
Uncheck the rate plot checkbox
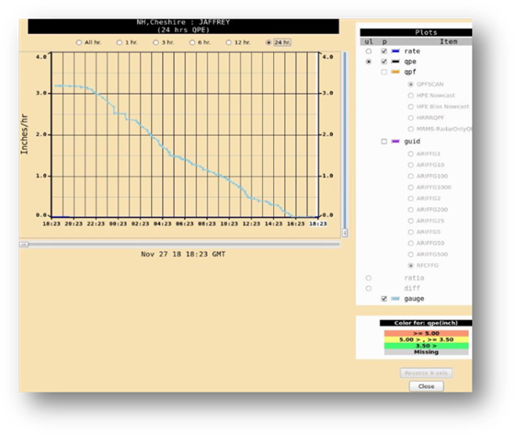pos(384,51)
